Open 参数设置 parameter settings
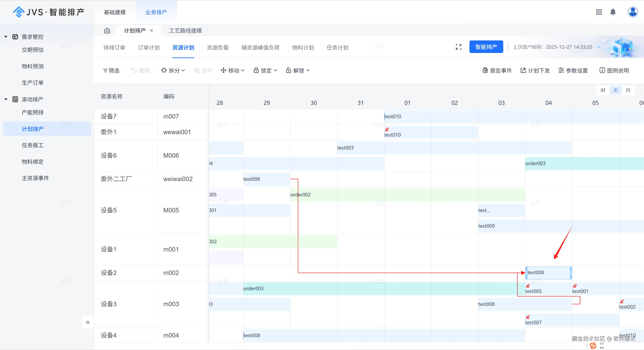The image size is (644, 350). [x=573, y=71]
